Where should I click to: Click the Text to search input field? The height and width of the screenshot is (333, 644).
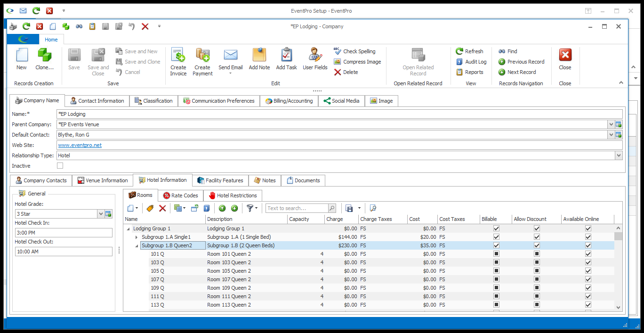pos(297,208)
